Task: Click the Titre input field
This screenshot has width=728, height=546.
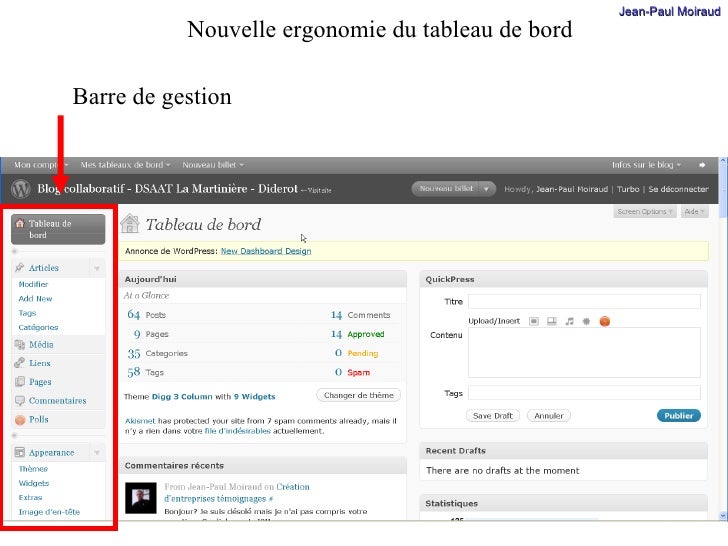Action: tap(584, 301)
